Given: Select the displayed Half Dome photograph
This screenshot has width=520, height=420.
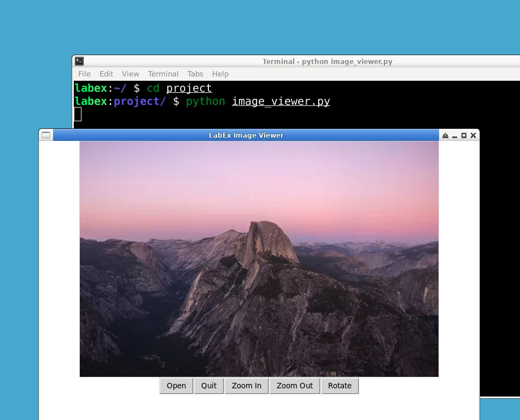Looking at the screenshot, I should coord(259,259).
